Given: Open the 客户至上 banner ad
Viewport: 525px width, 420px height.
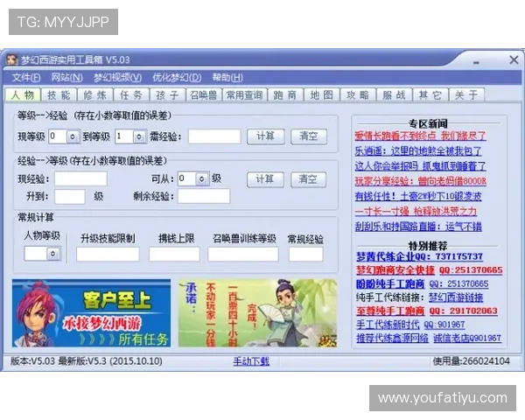Looking at the screenshot, I should tap(91, 312).
